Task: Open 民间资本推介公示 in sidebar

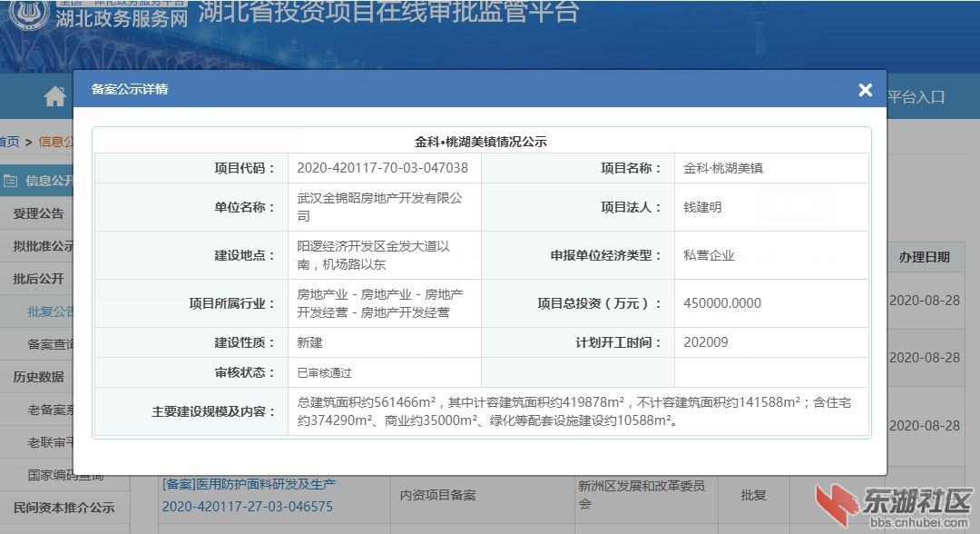Action: click(64, 508)
